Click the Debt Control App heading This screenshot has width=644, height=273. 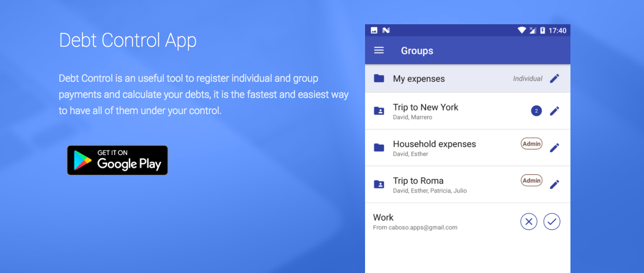click(x=128, y=40)
